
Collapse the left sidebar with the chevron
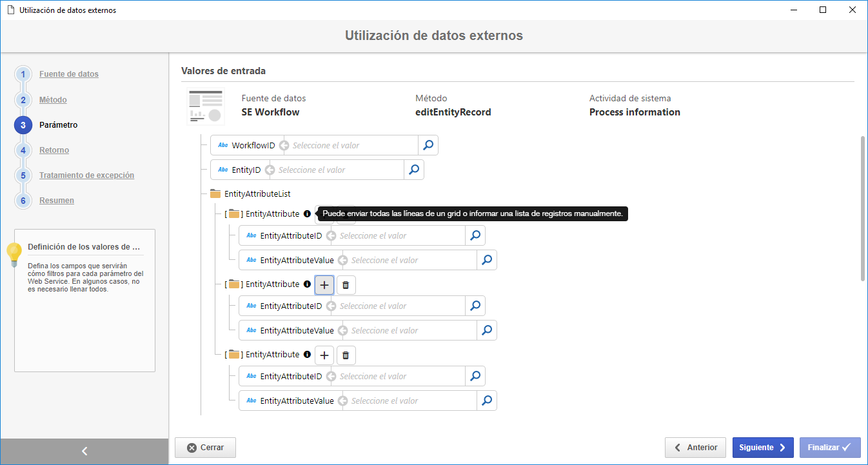tap(84, 451)
